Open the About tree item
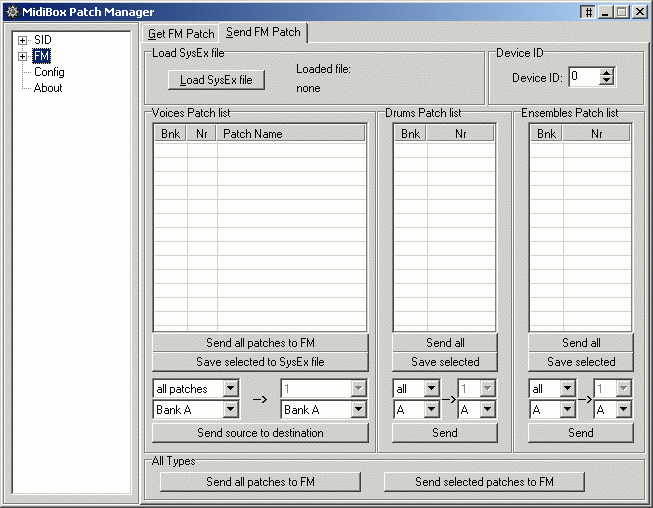The height and width of the screenshot is (508, 653). (48, 88)
